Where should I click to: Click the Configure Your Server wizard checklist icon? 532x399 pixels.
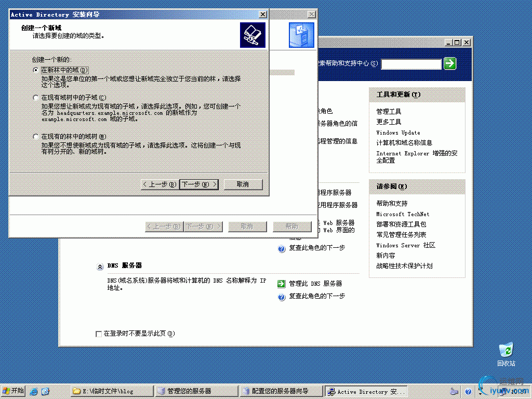pos(301,35)
